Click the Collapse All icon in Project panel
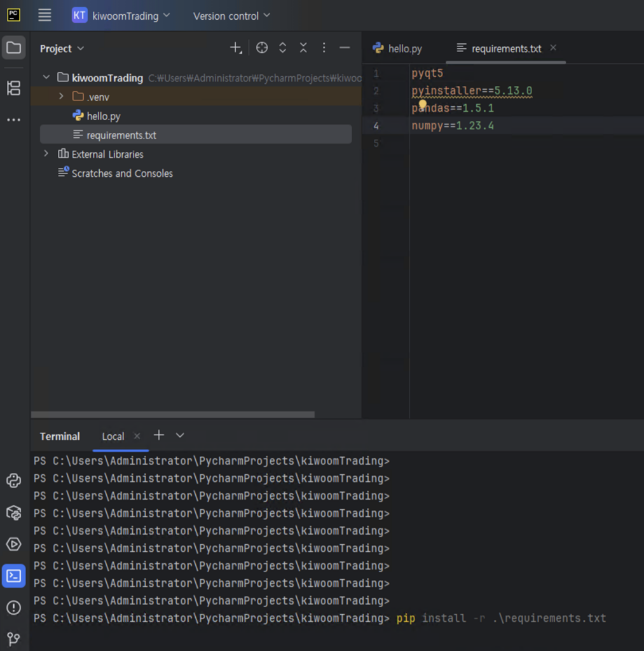Screen dimensions: 644x651 [303, 48]
